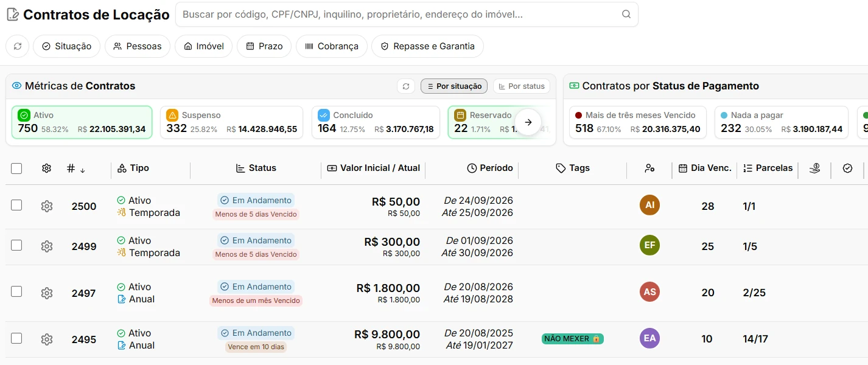Click the Reservado calendar icon

[x=460, y=115]
